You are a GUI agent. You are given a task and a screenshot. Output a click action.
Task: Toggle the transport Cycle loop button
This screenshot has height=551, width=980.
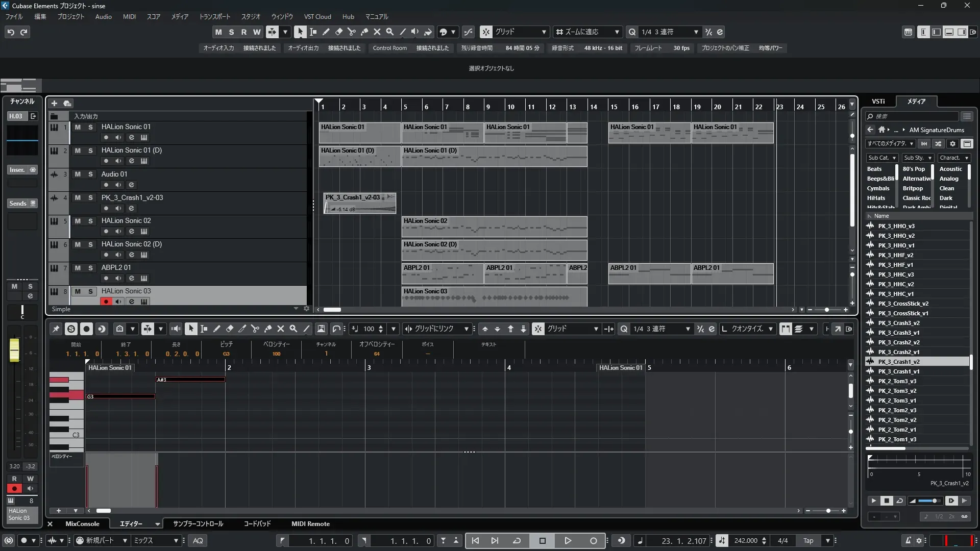(517, 541)
